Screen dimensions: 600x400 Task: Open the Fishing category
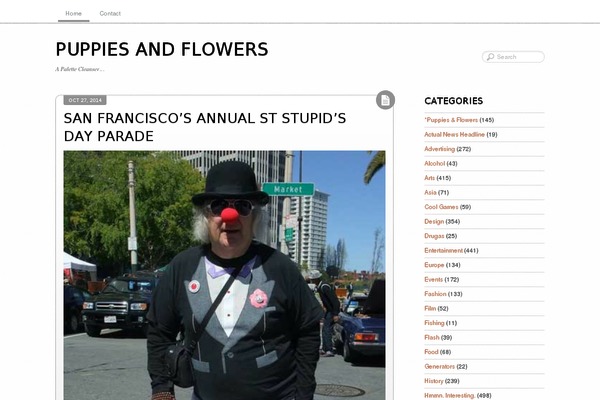pyautogui.click(x=434, y=323)
